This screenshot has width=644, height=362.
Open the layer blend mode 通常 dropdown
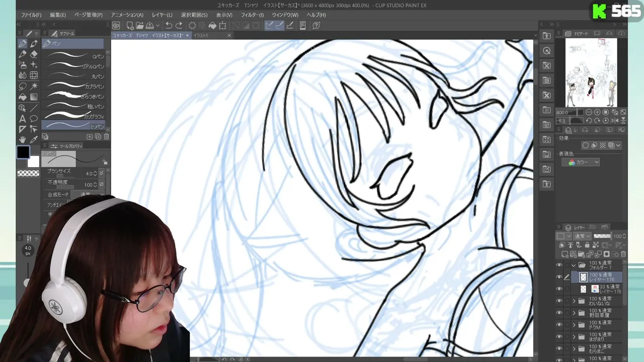coord(583,236)
